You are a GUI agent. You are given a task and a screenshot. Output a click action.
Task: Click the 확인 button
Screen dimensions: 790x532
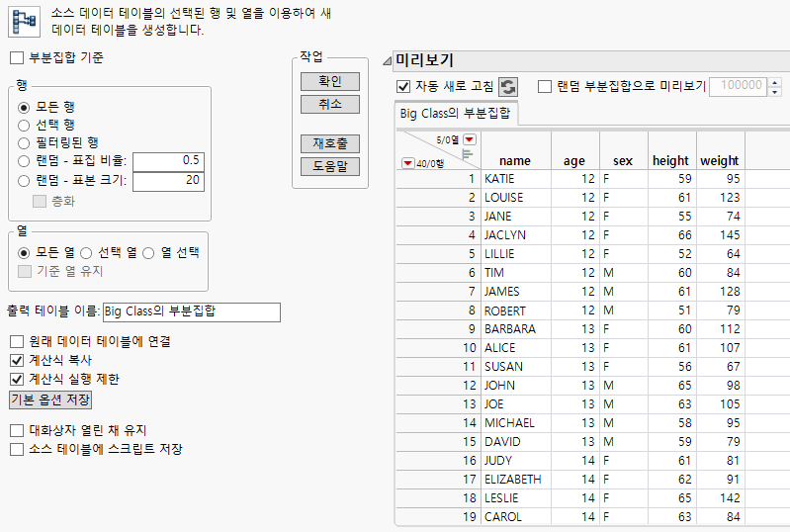pyautogui.click(x=330, y=82)
